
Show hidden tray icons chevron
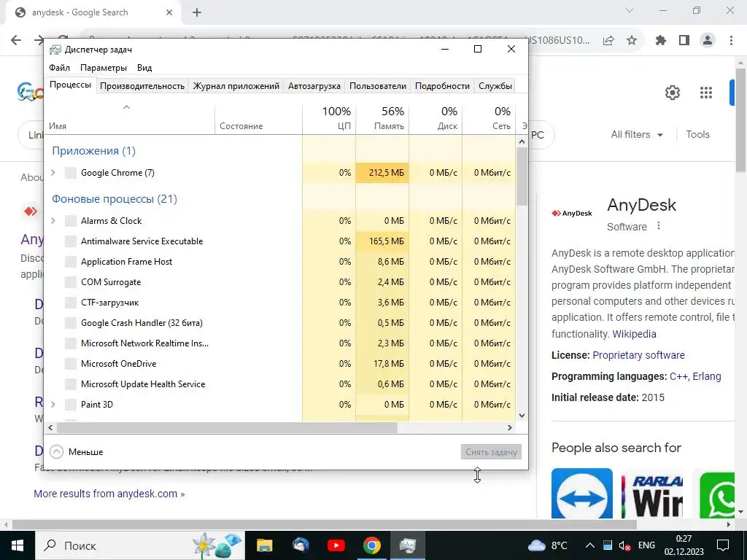[589, 545]
